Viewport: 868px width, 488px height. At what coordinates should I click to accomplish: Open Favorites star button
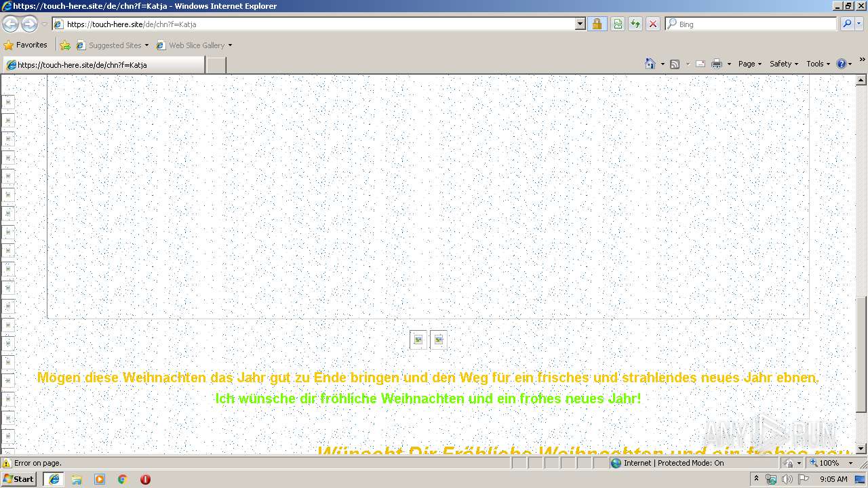(x=25, y=45)
